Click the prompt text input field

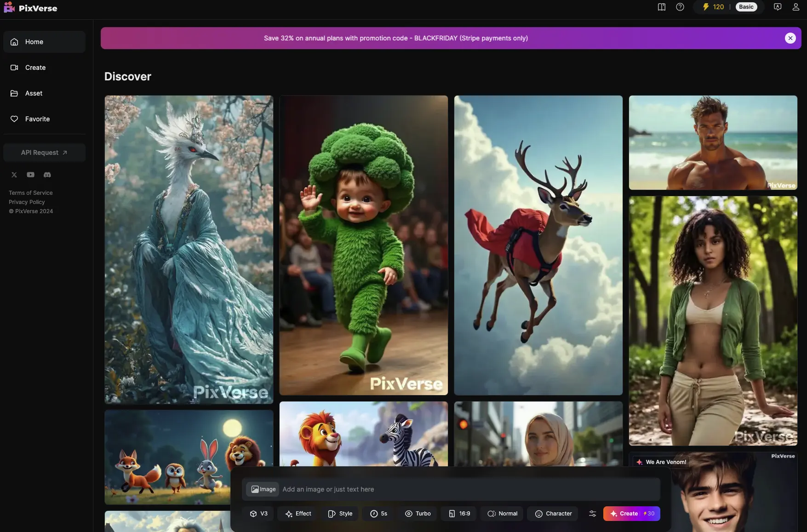pyautogui.click(x=469, y=489)
